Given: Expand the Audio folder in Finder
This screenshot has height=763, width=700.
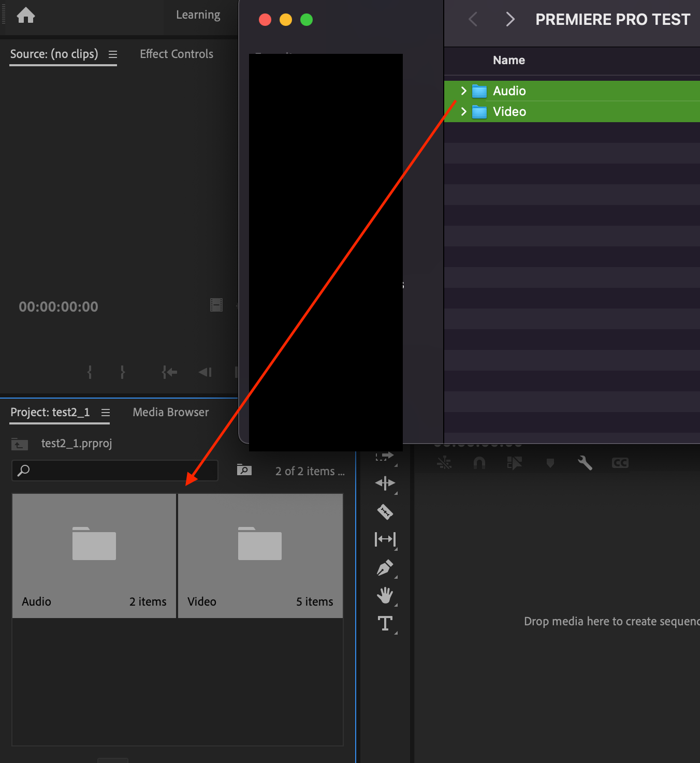Looking at the screenshot, I should 463,91.
